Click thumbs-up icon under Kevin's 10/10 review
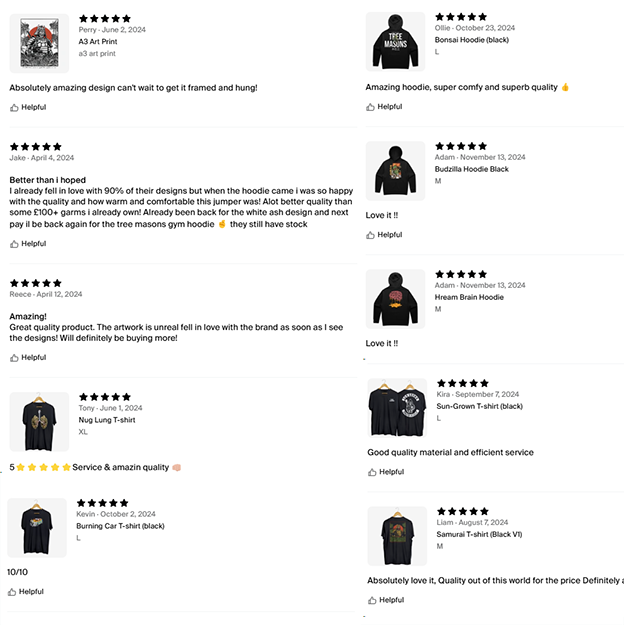This screenshot has height=625, width=624. [13, 591]
